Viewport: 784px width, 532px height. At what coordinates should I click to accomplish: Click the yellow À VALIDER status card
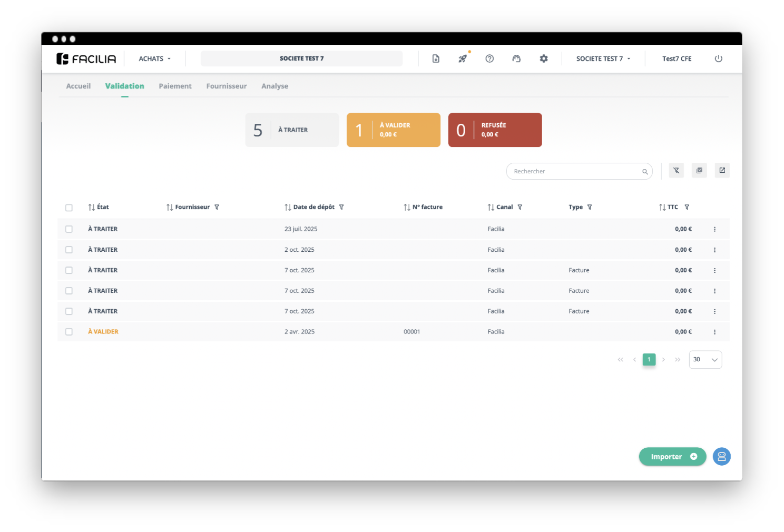[393, 130]
